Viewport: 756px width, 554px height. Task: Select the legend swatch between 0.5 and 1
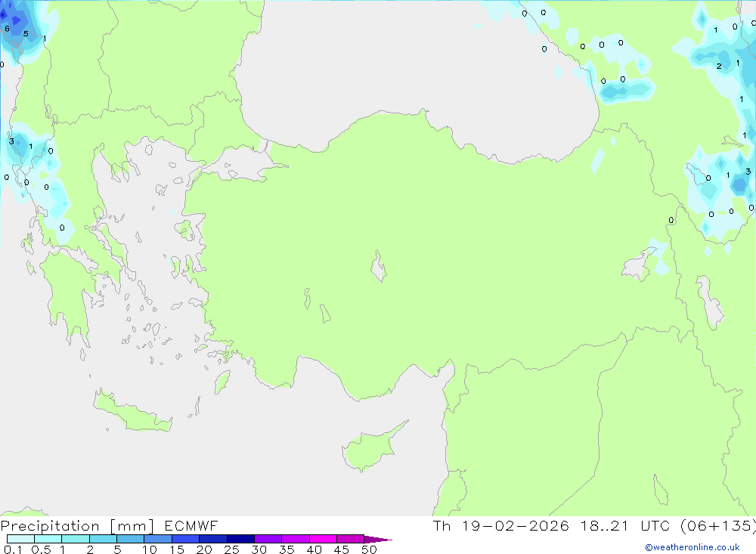click(x=48, y=539)
